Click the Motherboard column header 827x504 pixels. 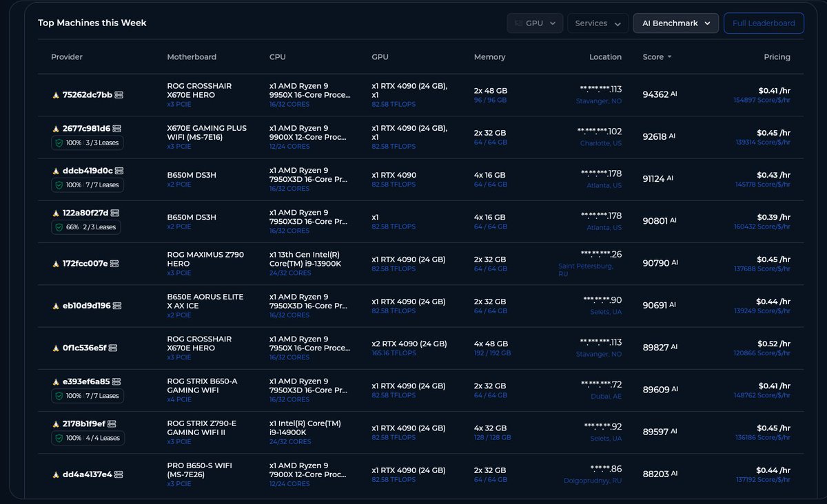pos(192,57)
